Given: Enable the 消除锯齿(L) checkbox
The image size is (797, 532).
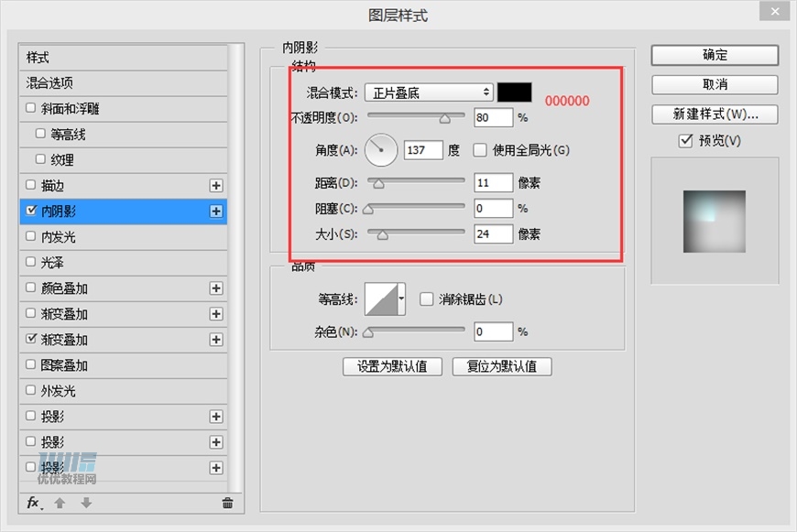Looking at the screenshot, I should [x=427, y=299].
